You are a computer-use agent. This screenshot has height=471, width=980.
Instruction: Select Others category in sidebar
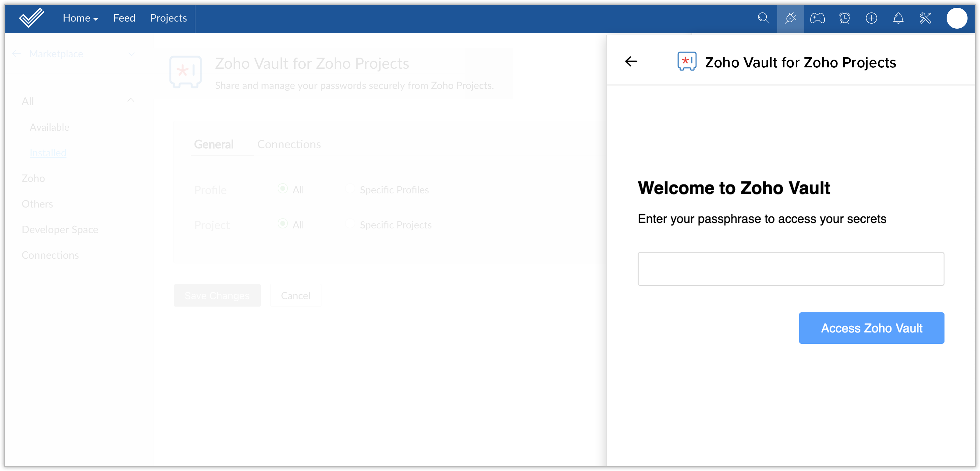pyautogui.click(x=37, y=204)
